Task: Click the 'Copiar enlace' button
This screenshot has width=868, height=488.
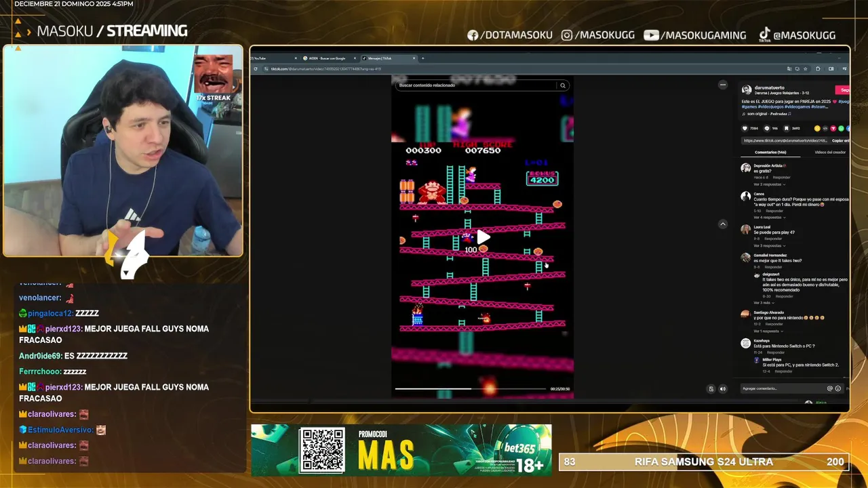Action: click(841, 140)
